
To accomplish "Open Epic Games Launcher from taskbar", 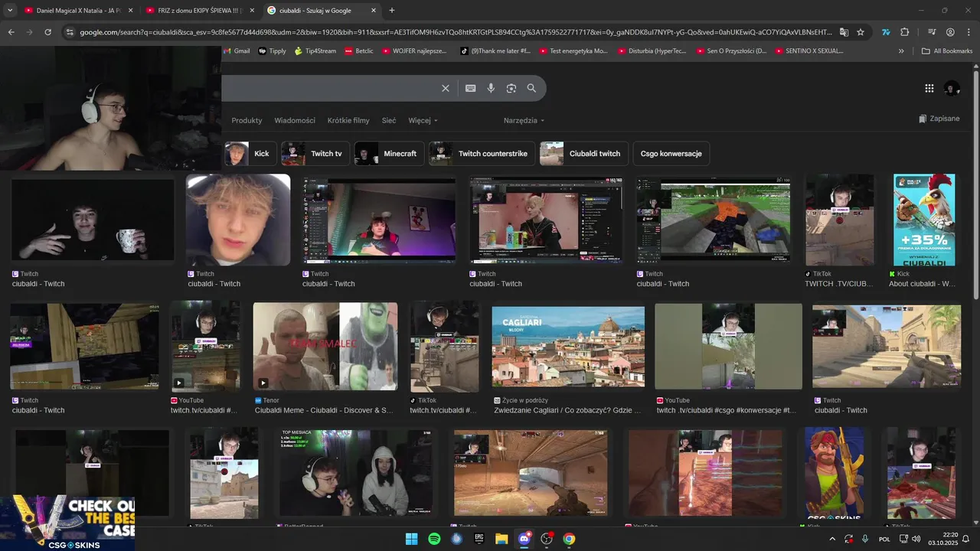I will (479, 539).
